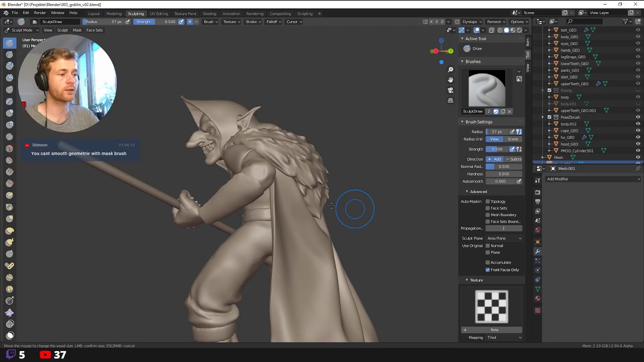The image size is (644, 362).
Task: Click the header Strength slider
Action: click(x=156, y=22)
